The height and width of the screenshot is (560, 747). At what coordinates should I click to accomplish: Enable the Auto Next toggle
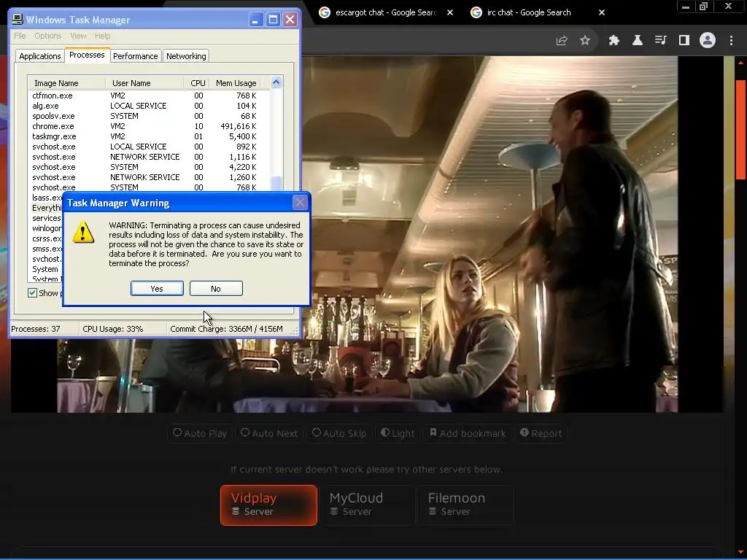[269, 433]
